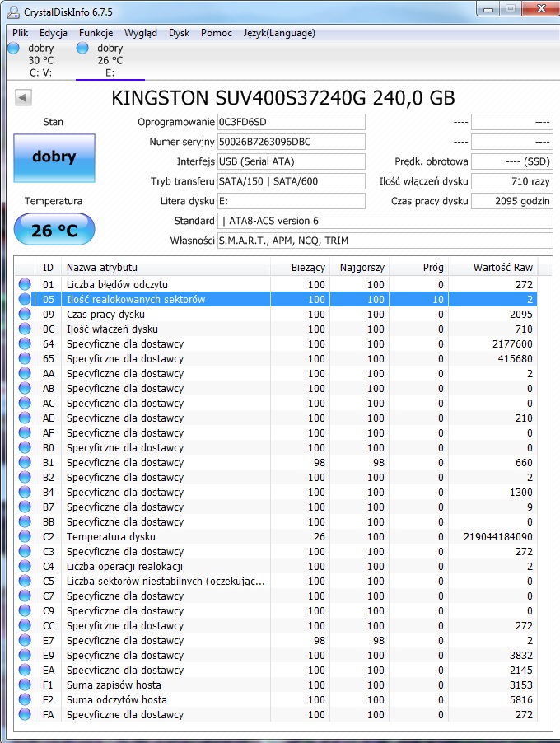Viewport: 560px width, 743px height.
Task: Click the status orb for attribute 05
Action: point(25,299)
